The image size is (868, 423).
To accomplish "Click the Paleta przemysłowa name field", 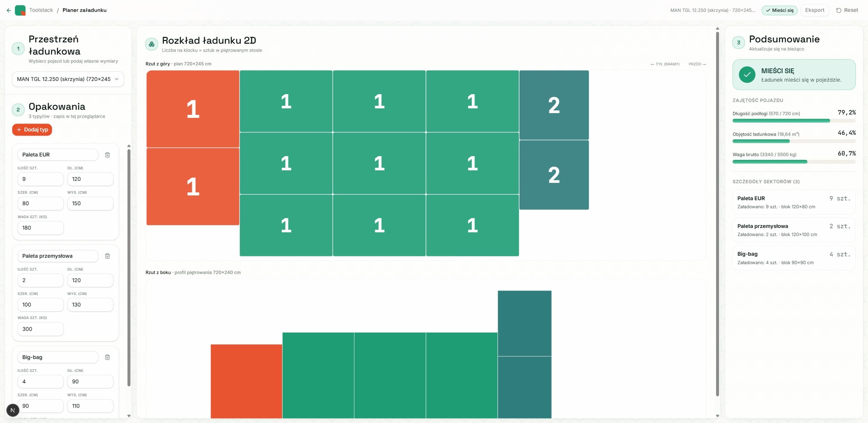I will (58, 256).
